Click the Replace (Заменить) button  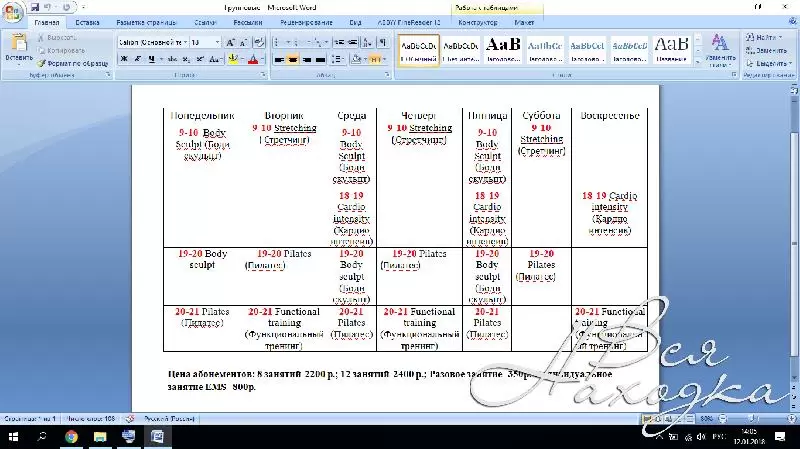point(770,49)
